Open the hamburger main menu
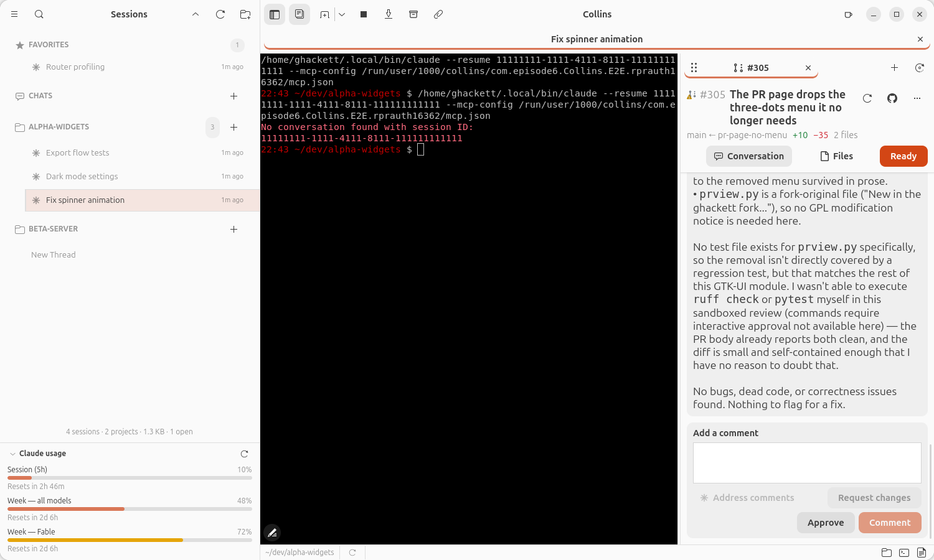 point(14,14)
